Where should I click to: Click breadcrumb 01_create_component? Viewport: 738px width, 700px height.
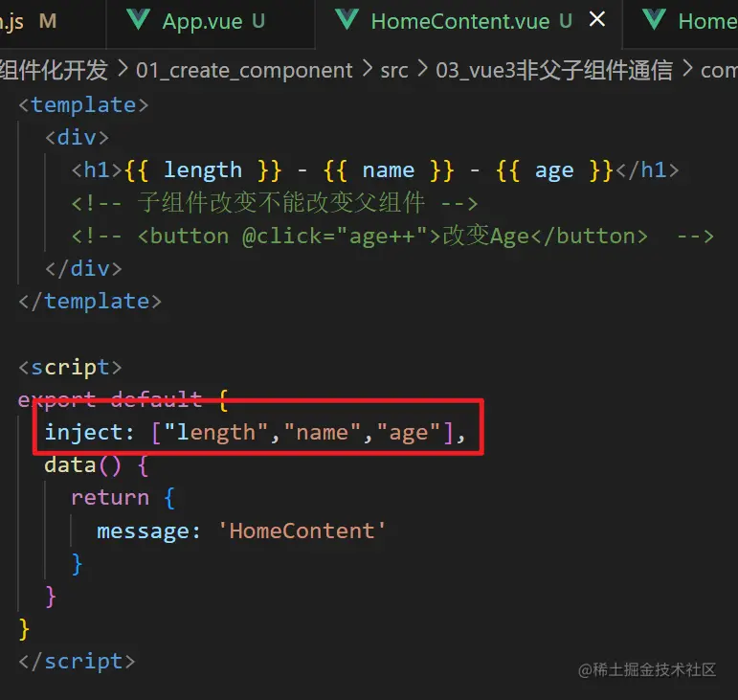pos(244,71)
